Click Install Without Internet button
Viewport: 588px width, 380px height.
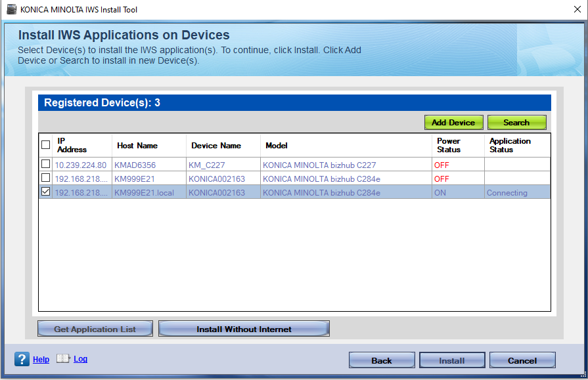click(x=244, y=329)
